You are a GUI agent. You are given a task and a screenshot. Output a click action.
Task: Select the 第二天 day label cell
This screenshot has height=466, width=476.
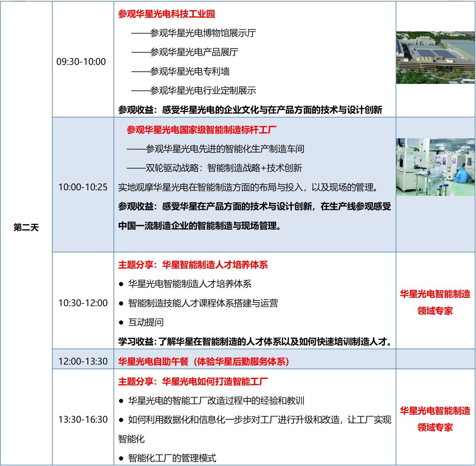(26, 227)
